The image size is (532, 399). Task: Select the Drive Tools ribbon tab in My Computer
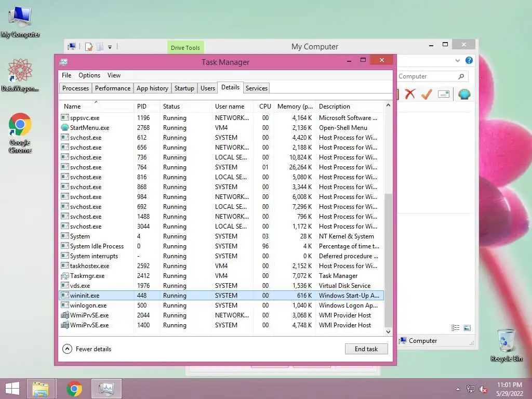pos(185,47)
